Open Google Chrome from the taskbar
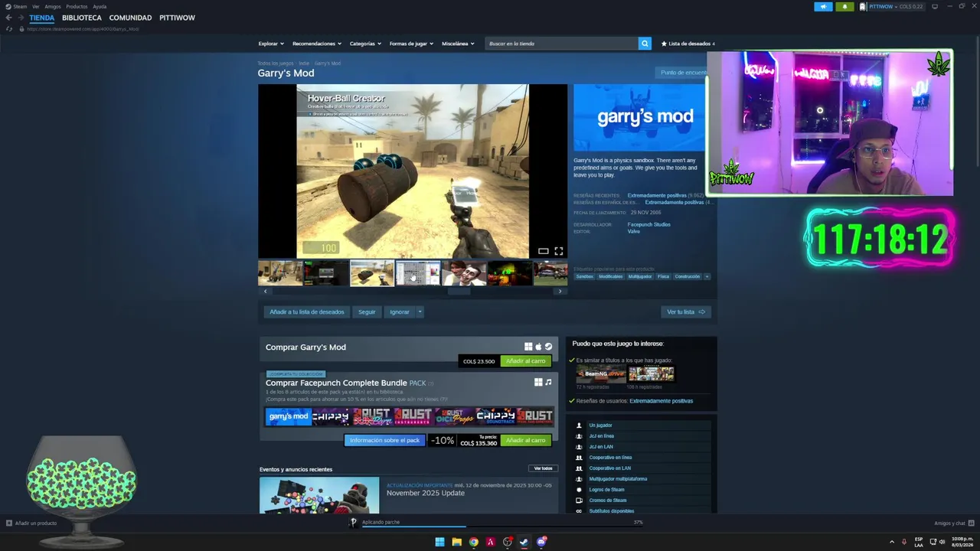 (474, 542)
